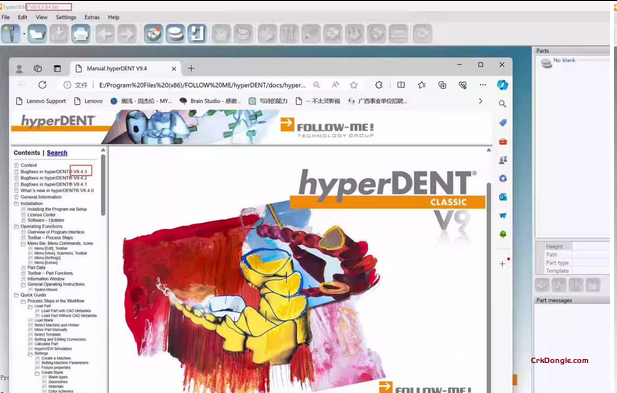The width and height of the screenshot is (617, 393).
Task: Open the Settings menu
Action: point(66,17)
